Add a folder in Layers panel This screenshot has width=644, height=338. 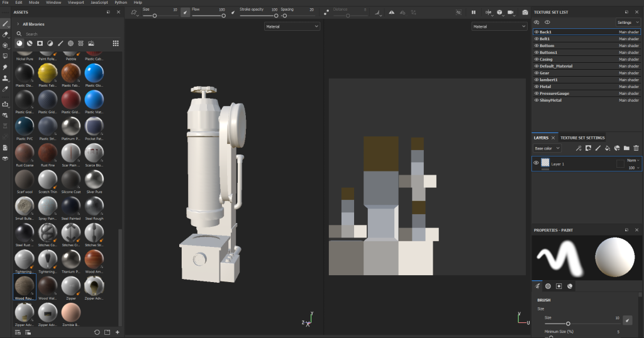(626, 148)
